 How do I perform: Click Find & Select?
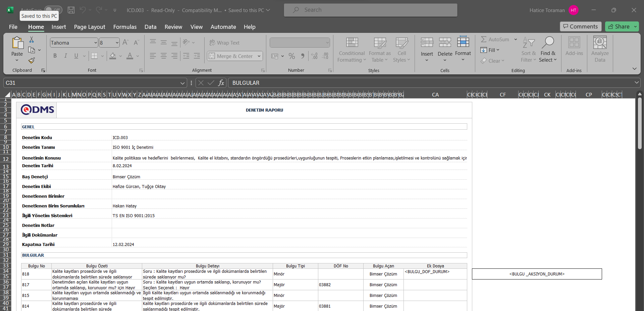pos(548,50)
